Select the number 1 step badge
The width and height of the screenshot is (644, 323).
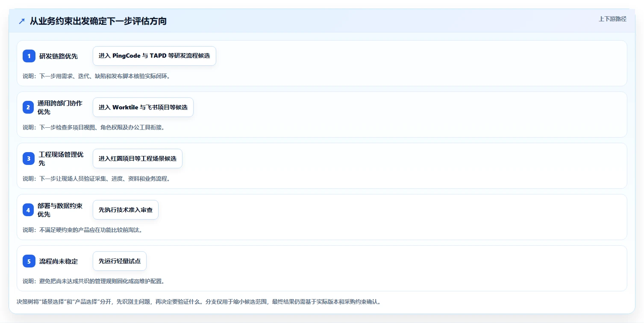point(29,56)
